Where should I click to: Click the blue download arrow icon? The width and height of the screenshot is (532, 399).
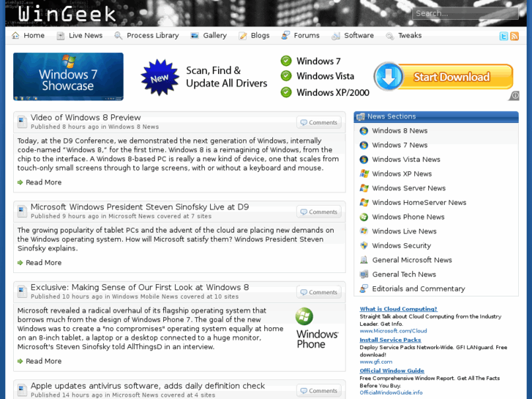tap(389, 77)
